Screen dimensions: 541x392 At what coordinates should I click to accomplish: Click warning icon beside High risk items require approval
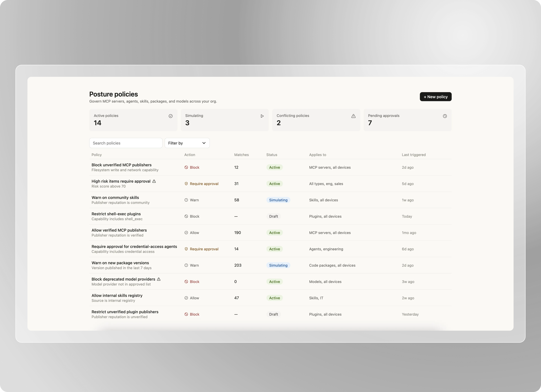click(154, 181)
